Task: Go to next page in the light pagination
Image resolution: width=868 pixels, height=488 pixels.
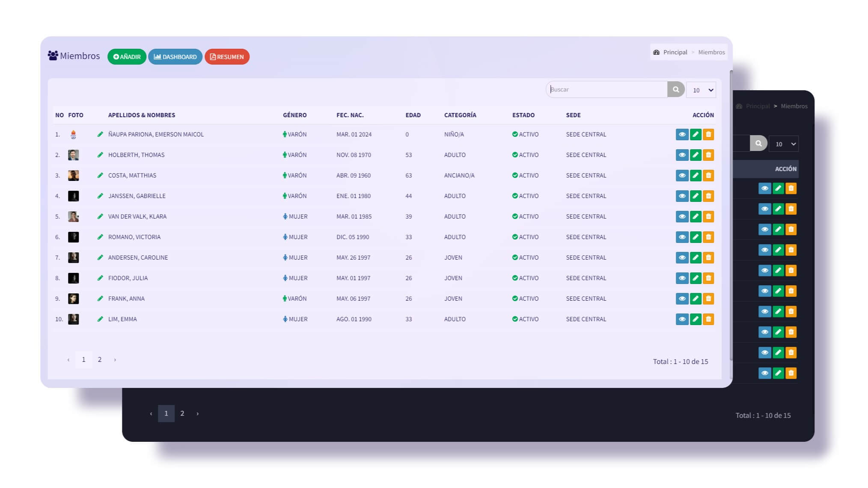Action: pos(115,360)
